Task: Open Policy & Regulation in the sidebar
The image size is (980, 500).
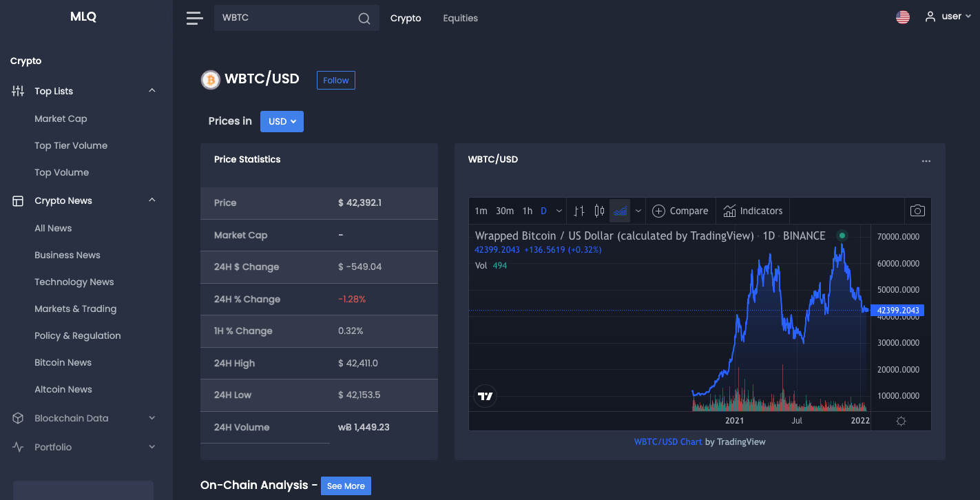Action: [x=78, y=335]
